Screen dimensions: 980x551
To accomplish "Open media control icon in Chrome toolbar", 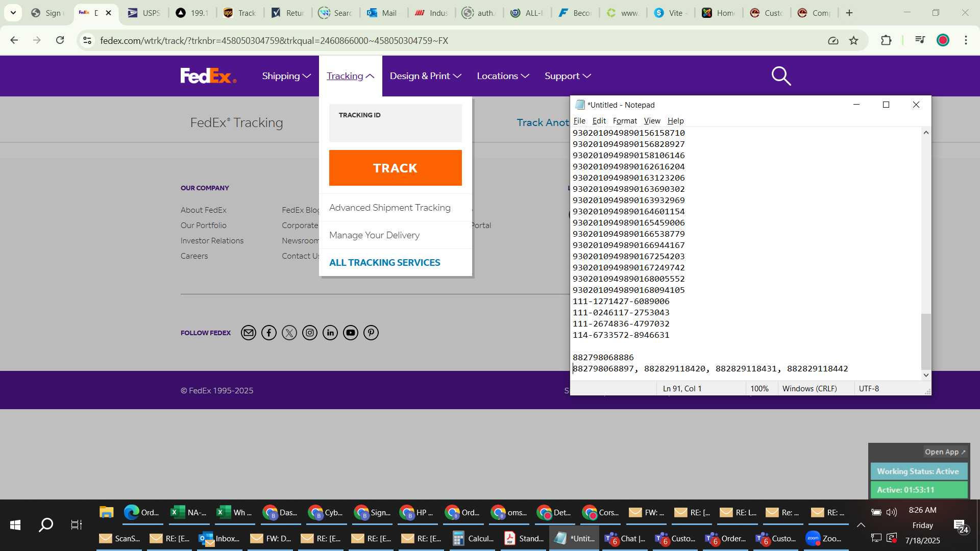I will point(920,40).
